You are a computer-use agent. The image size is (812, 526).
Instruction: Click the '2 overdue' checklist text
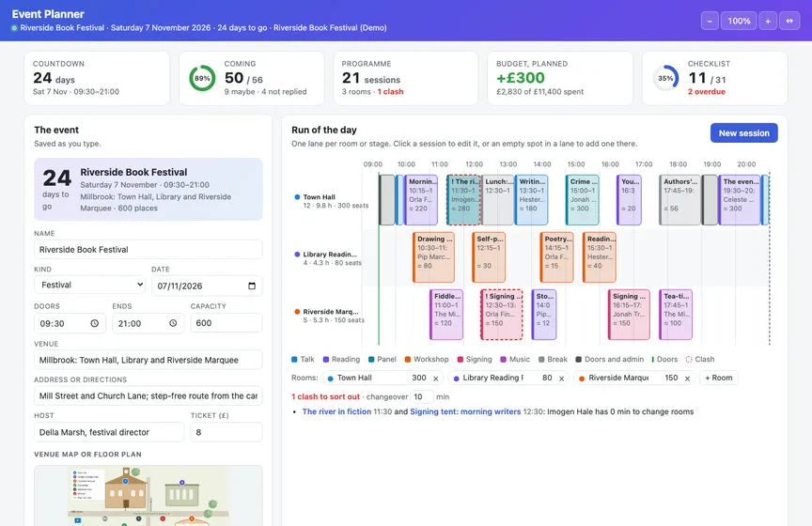click(x=707, y=92)
